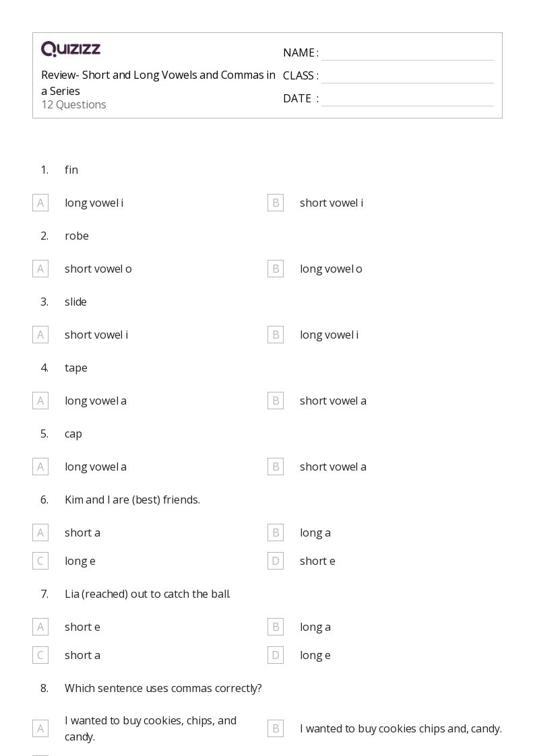This screenshot has height=756, width=535.
Task: Select box A cookies, chips, and candy
Action: click(40, 728)
